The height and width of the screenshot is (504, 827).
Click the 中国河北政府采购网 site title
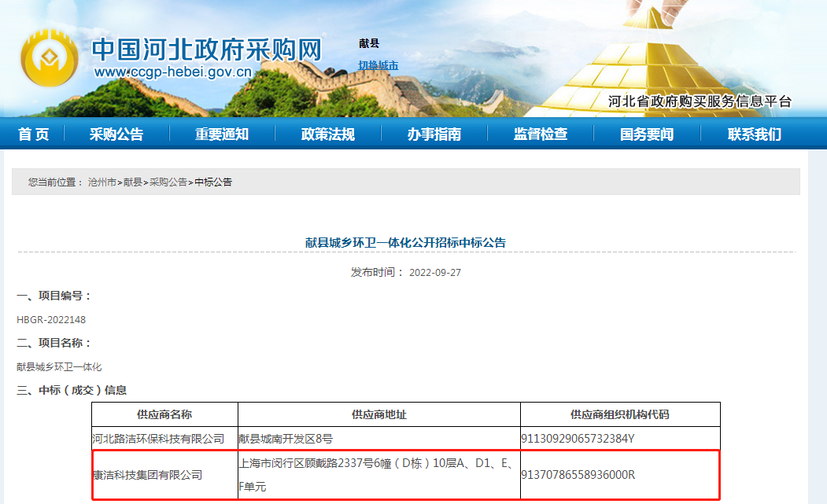[x=207, y=50]
